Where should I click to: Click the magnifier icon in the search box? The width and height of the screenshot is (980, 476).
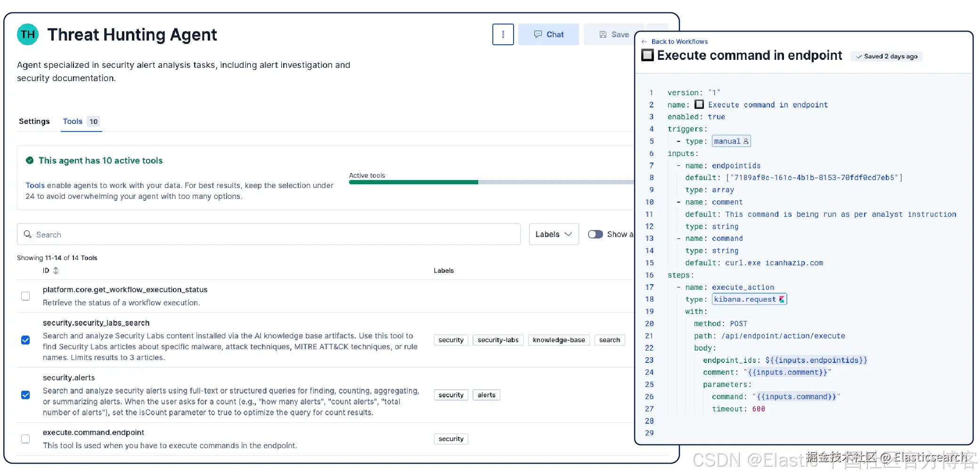click(28, 234)
